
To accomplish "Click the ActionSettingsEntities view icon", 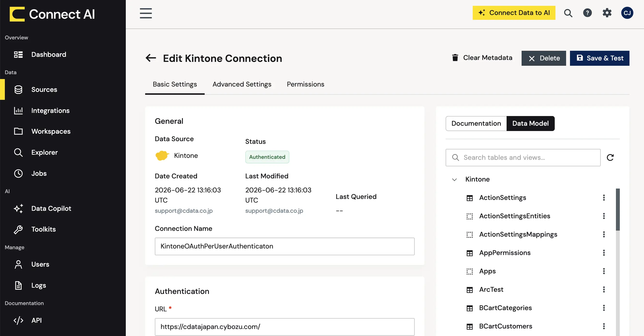I will point(470,216).
